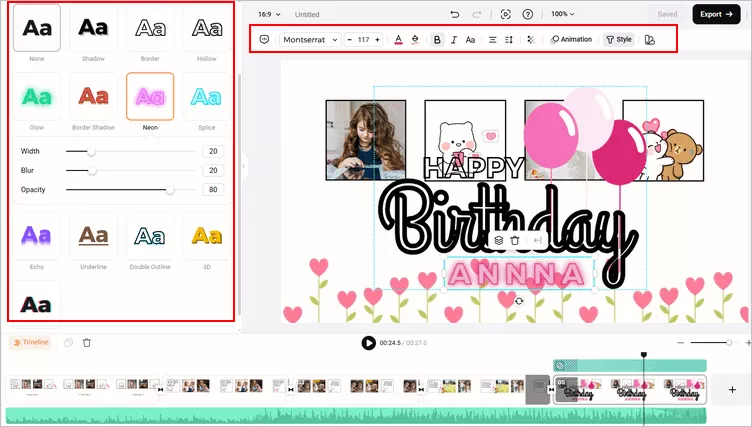752x427 pixels.
Task: Open the line spacing options
Action: pyautogui.click(x=509, y=39)
